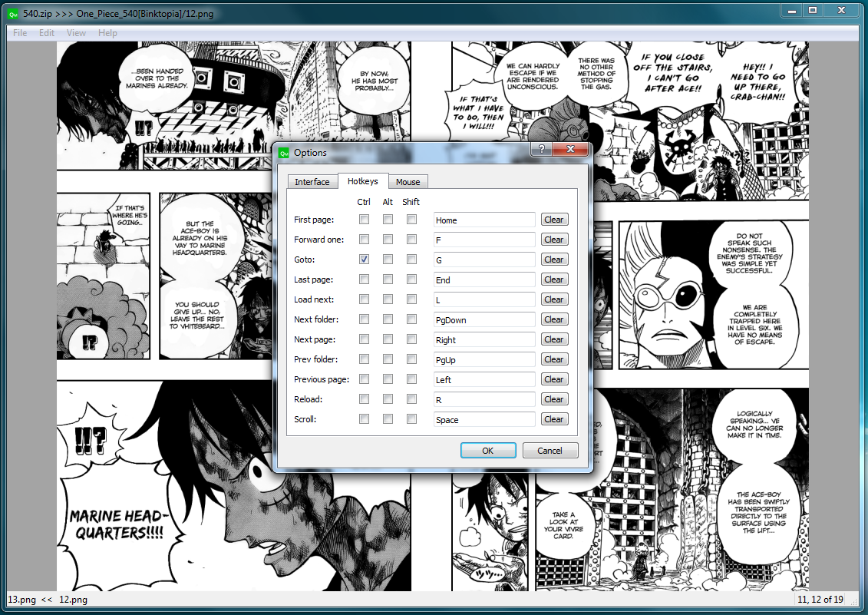Click the 'Prev folder:' label
This screenshot has width=868, height=615.
315,359
